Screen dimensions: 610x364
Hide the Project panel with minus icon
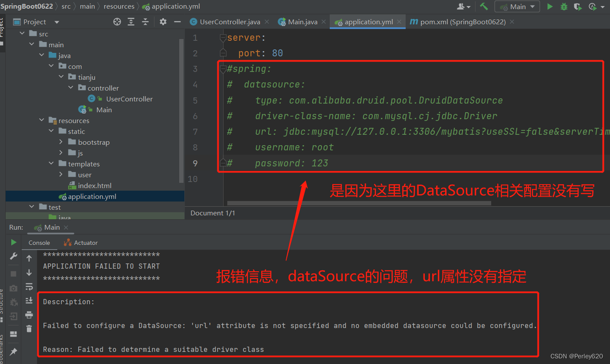click(x=177, y=22)
